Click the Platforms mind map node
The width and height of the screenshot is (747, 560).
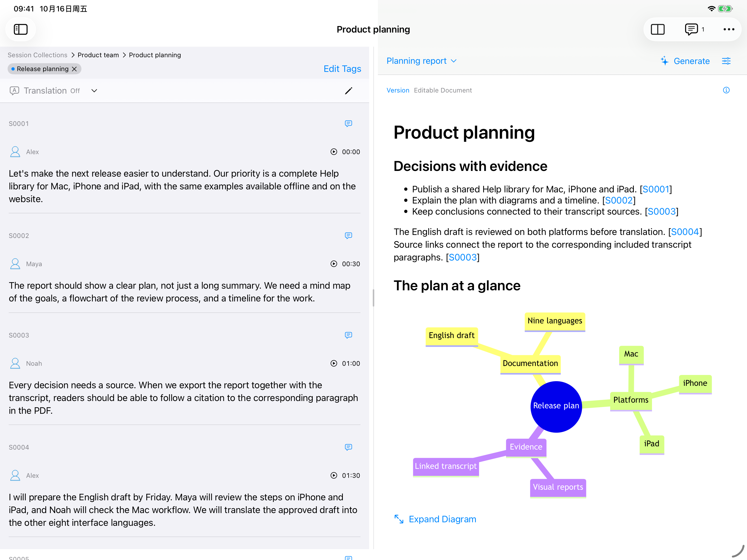pyautogui.click(x=631, y=401)
